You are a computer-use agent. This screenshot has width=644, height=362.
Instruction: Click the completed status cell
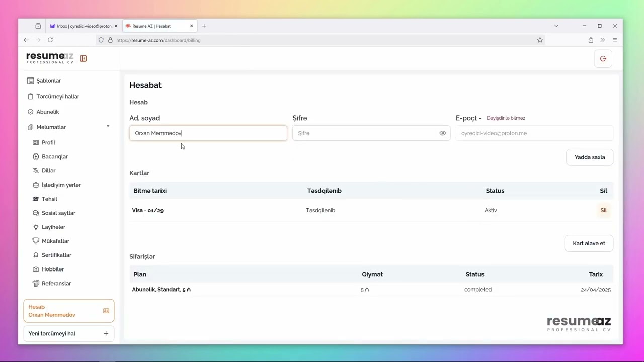478,290
